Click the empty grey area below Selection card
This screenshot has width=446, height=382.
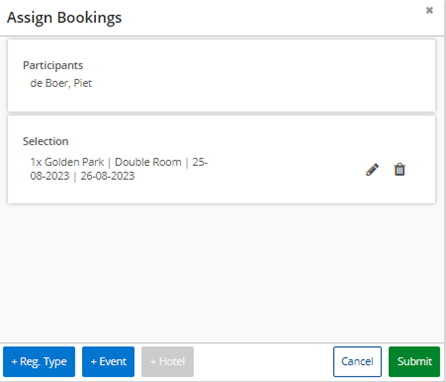pyautogui.click(x=221, y=272)
